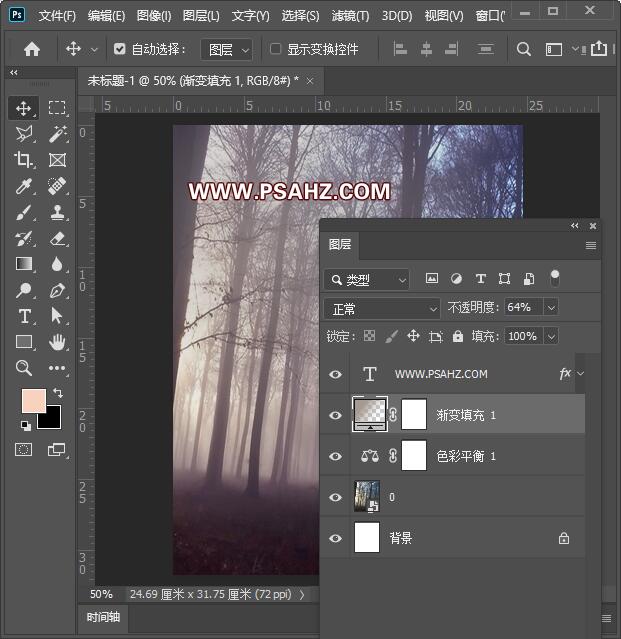Change screen mode at toolbox bottom
This screenshot has width=621, height=639.
tap(57, 450)
